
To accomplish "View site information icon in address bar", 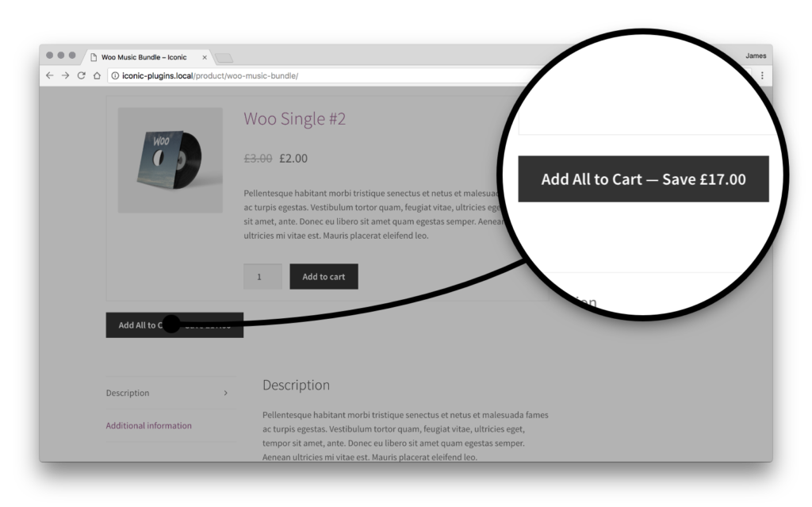I will (x=115, y=76).
